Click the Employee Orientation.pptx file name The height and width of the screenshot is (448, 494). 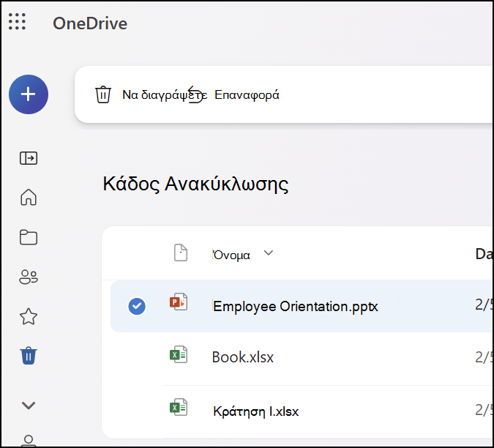(x=296, y=307)
